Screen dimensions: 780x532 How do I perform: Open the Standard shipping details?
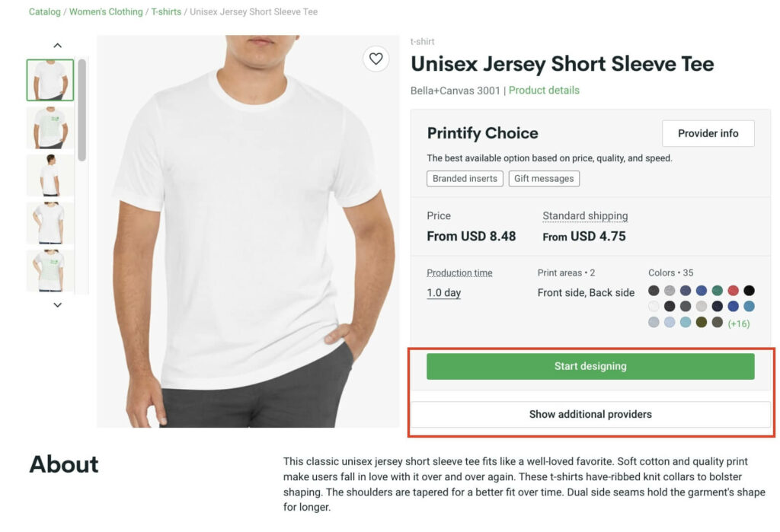(x=584, y=215)
